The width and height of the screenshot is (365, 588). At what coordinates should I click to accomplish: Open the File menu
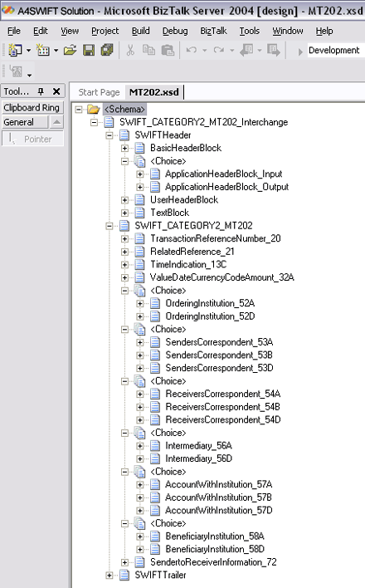[x=14, y=31]
